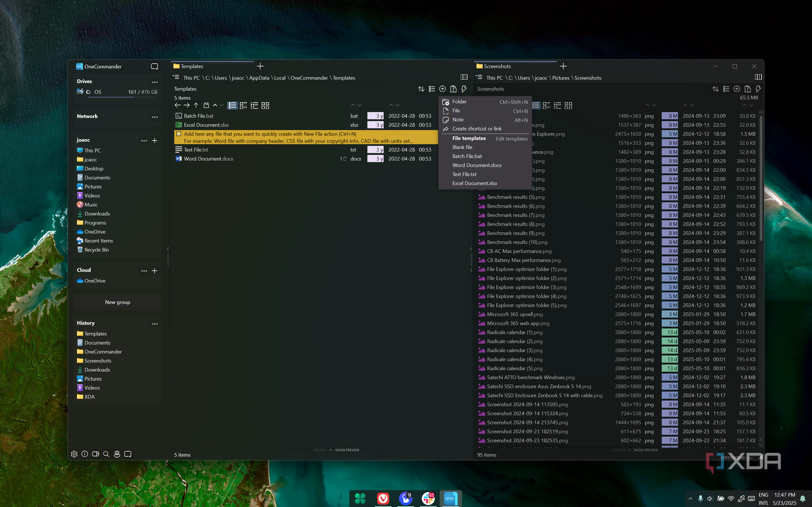Select Word Document.docx template in the menu
Viewport: 812px width, 507px height.
[x=477, y=165]
